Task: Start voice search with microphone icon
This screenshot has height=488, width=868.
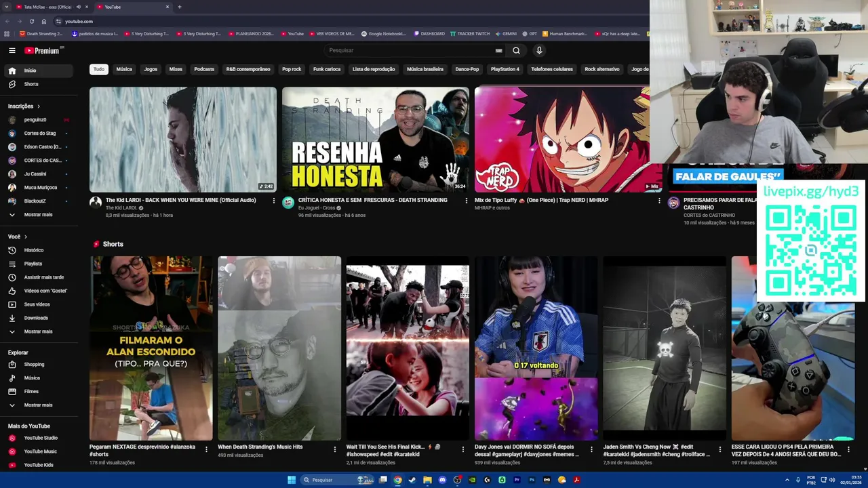Action: 539,50
